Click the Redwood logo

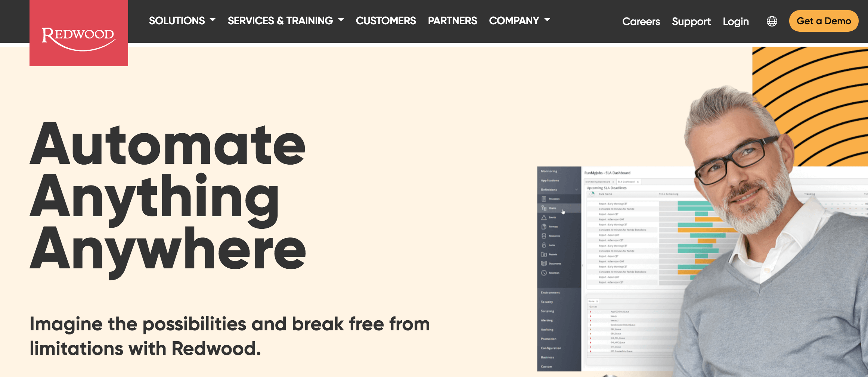78,37
